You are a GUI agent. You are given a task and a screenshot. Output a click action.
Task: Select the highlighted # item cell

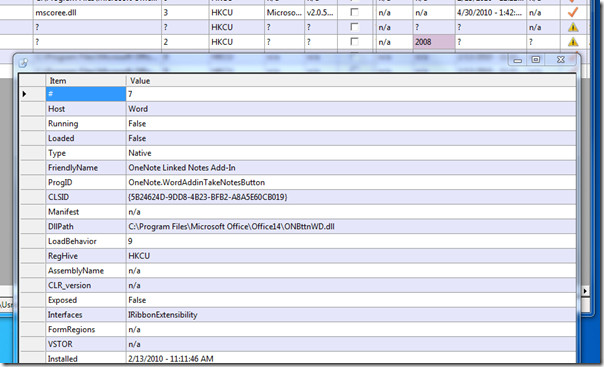pyautogui.click(x=86, y=94)
